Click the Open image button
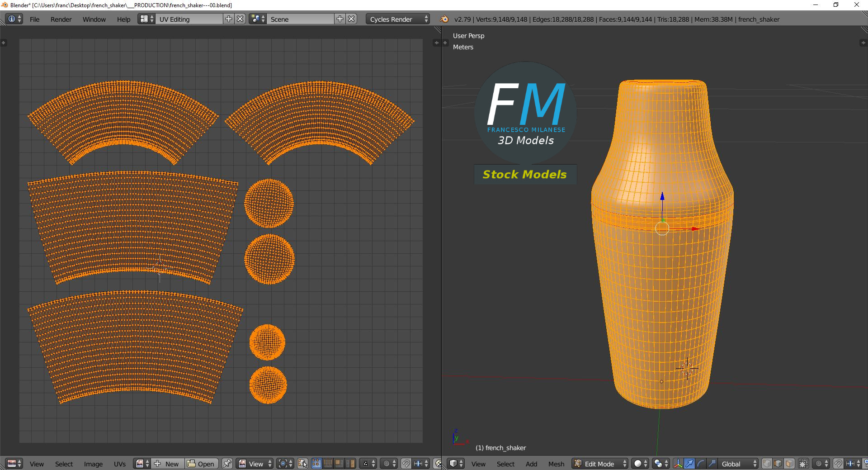The image size is (868, 470). [x=201, y=464]
